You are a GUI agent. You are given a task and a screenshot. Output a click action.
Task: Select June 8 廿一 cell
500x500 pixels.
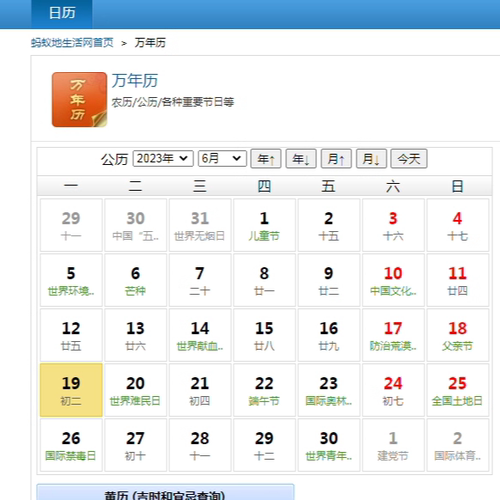tap(264, 280)
